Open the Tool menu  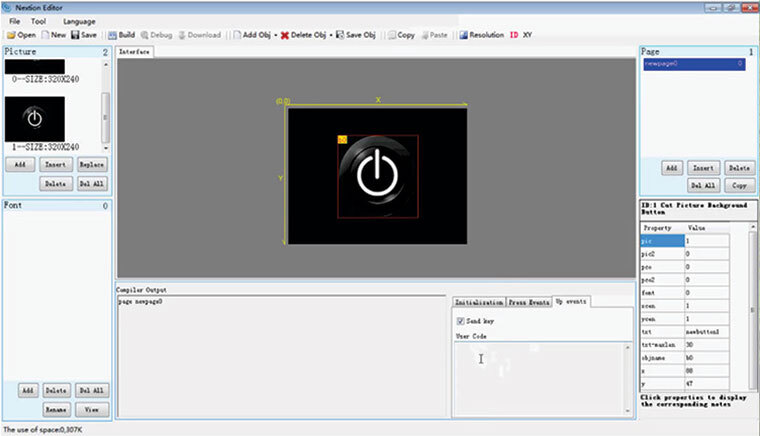(38, 21)
